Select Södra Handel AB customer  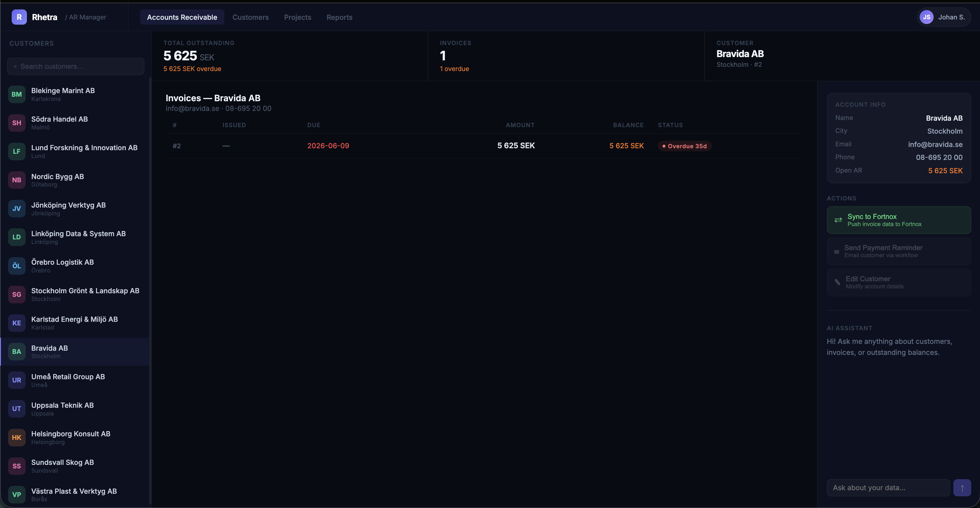(75, 123)
